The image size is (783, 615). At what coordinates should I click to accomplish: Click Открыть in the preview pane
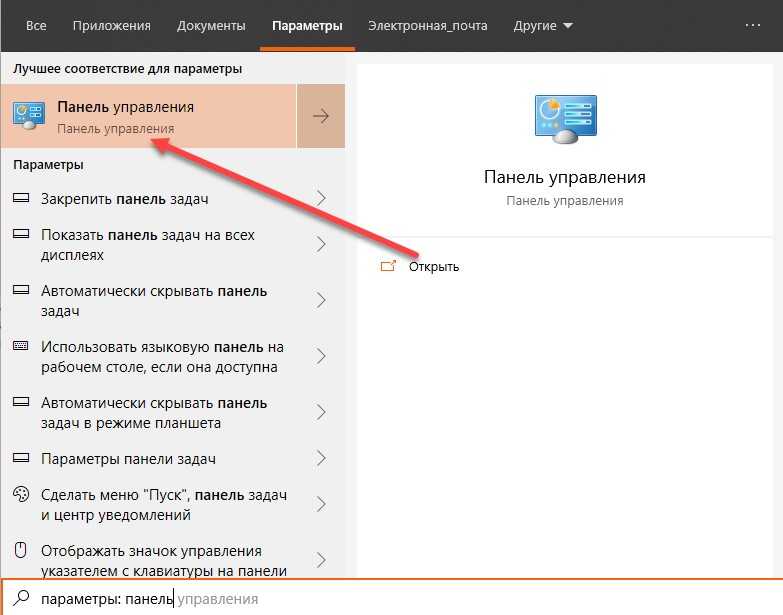pyautogui.click(x=433, y=267)
